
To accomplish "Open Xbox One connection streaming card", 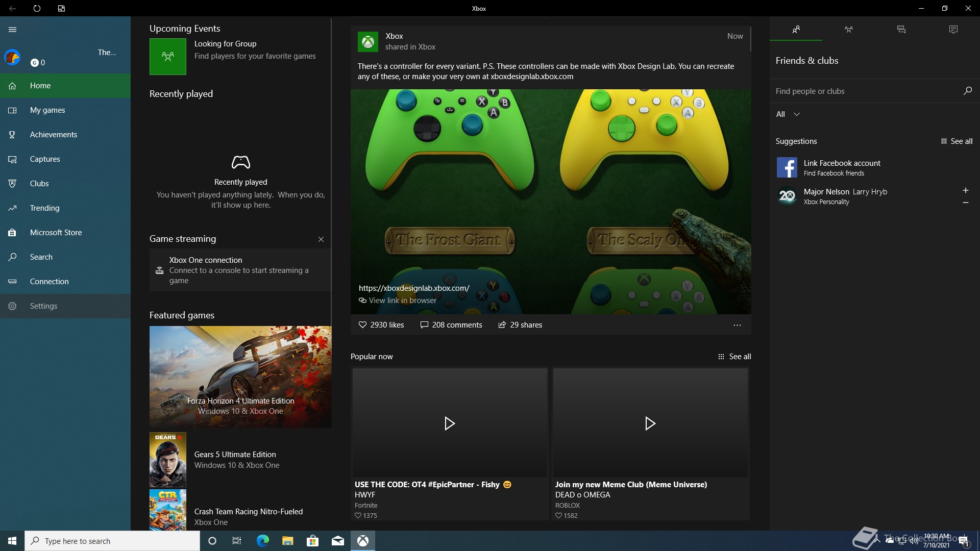I will click(240, 270).
